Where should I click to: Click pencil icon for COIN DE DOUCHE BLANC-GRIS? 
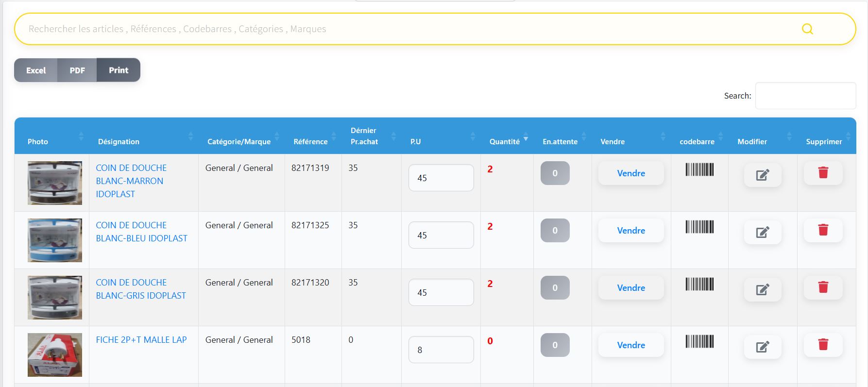pyautogui.click(x=762, y=289)
